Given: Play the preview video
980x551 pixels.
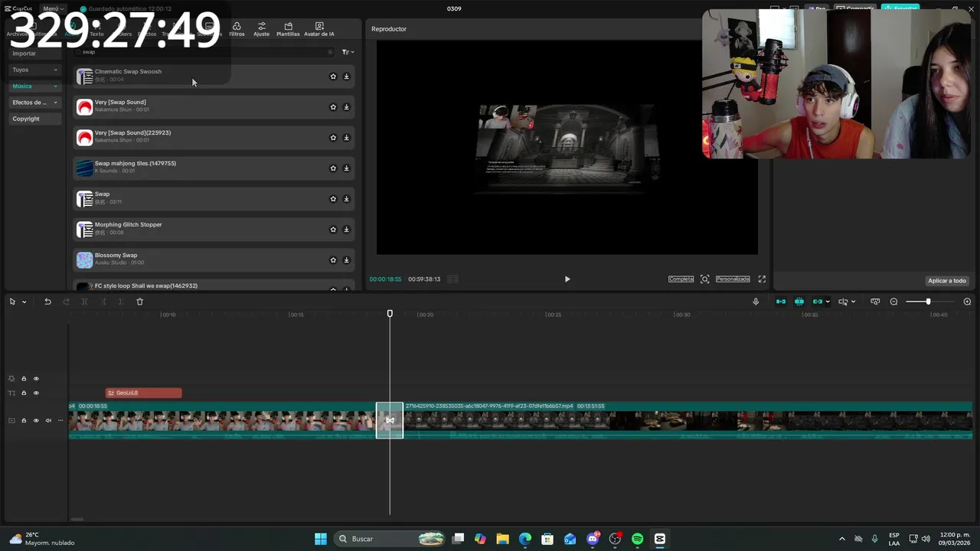Looking at the screenshot, I should (x=567, y=279).
